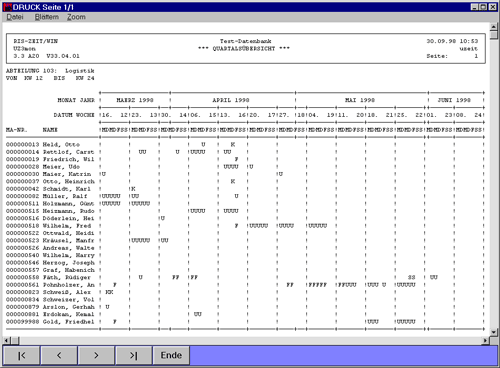
Task: Click the QUARTALSÜBERSICHT report heading
Action: pyautogui.click(x=244, y=49)
